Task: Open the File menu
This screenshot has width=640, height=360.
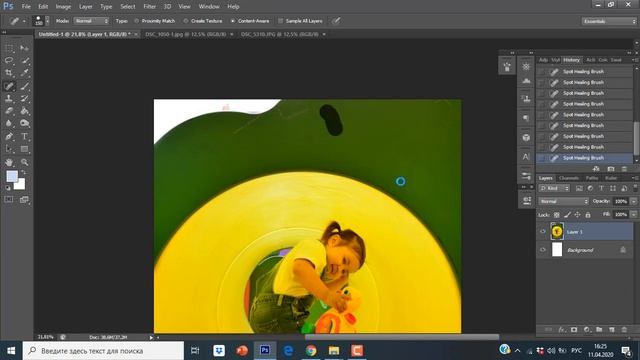Action: coord(26,7)
